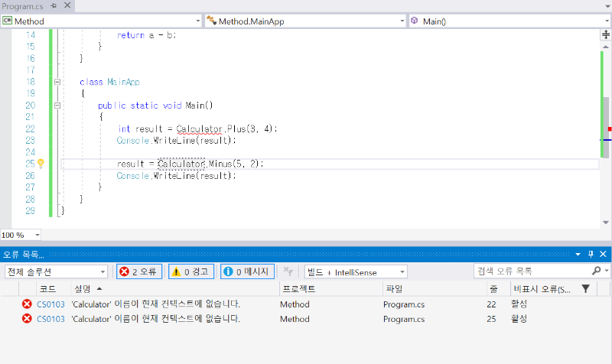
Task: Click the vertical scrollbar thumb in editor
Action: point(606,127)
